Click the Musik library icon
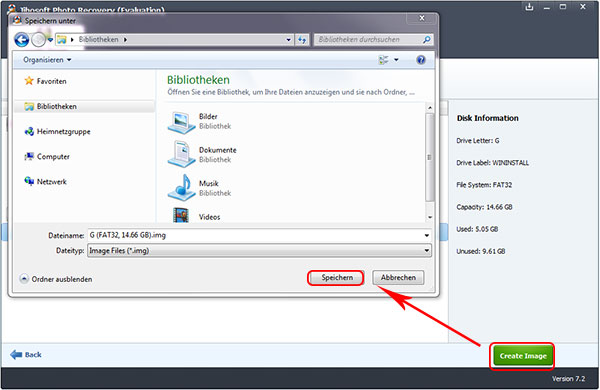 click(181, 188)
